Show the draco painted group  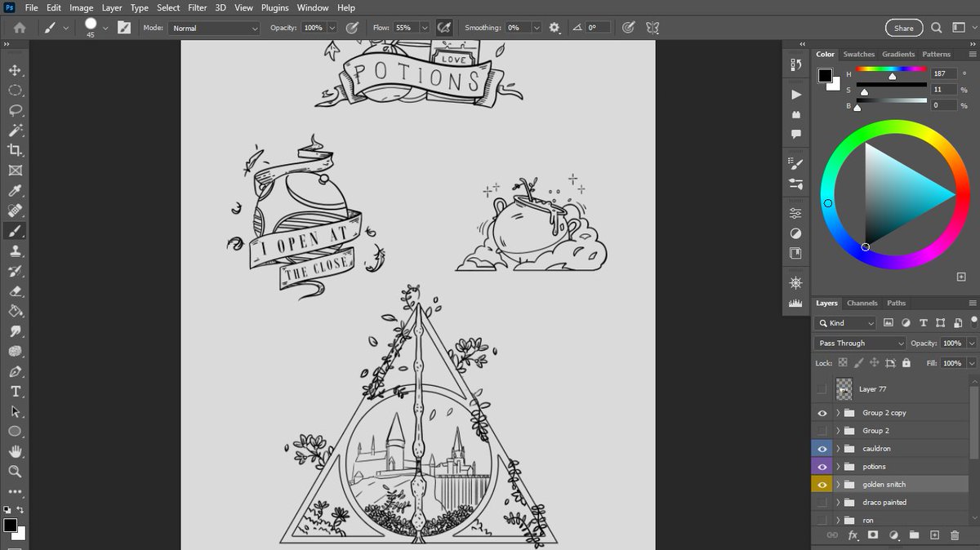tap(822, 503)
